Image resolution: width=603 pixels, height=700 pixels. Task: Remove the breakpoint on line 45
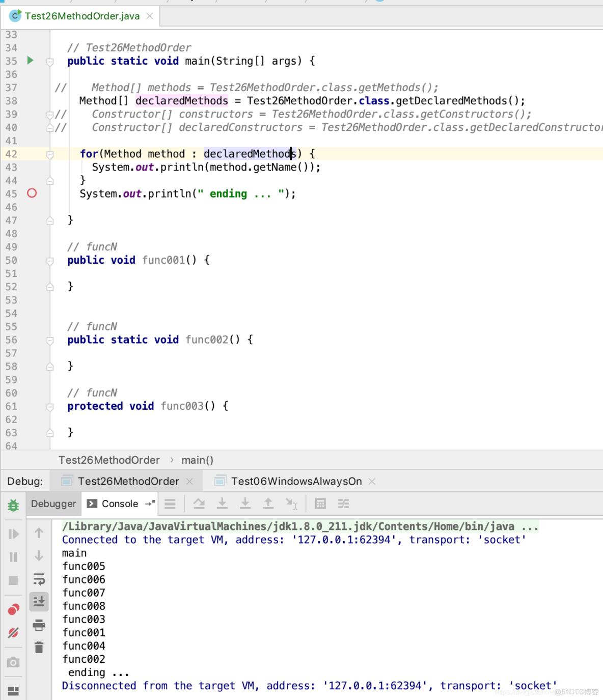(32, 193)
